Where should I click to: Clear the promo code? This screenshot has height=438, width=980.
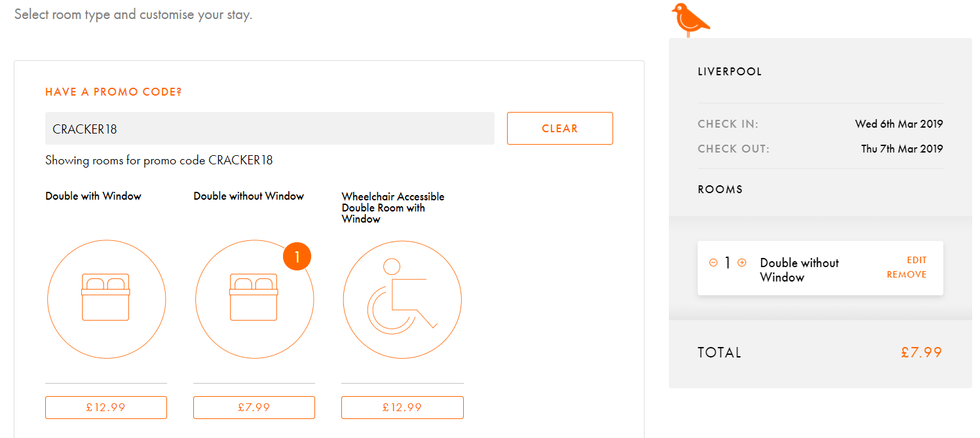tap(560, 128)
